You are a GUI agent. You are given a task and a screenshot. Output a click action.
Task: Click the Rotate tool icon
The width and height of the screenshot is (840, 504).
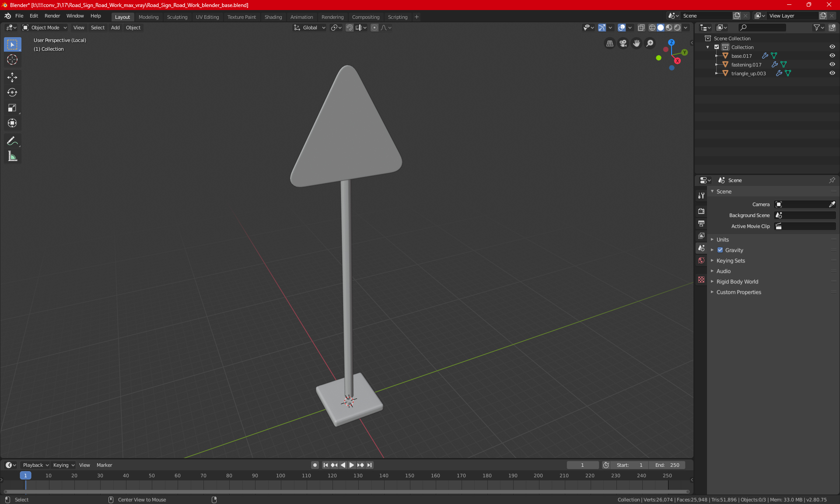point(12,91)
